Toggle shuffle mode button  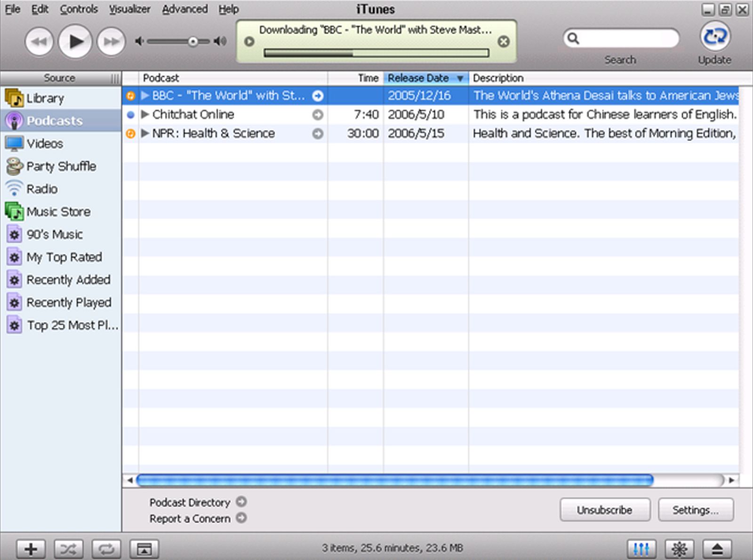(x=69, y=549)
